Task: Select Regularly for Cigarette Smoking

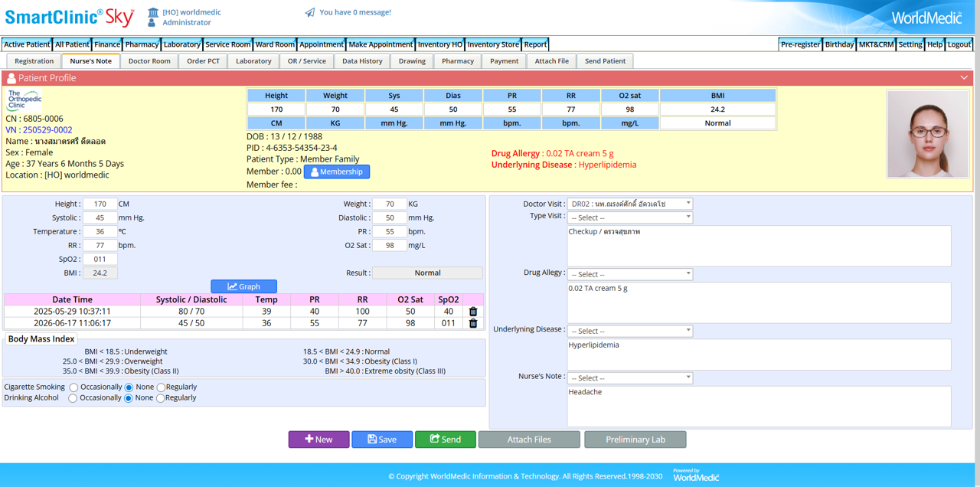Action: click(161, 387)
